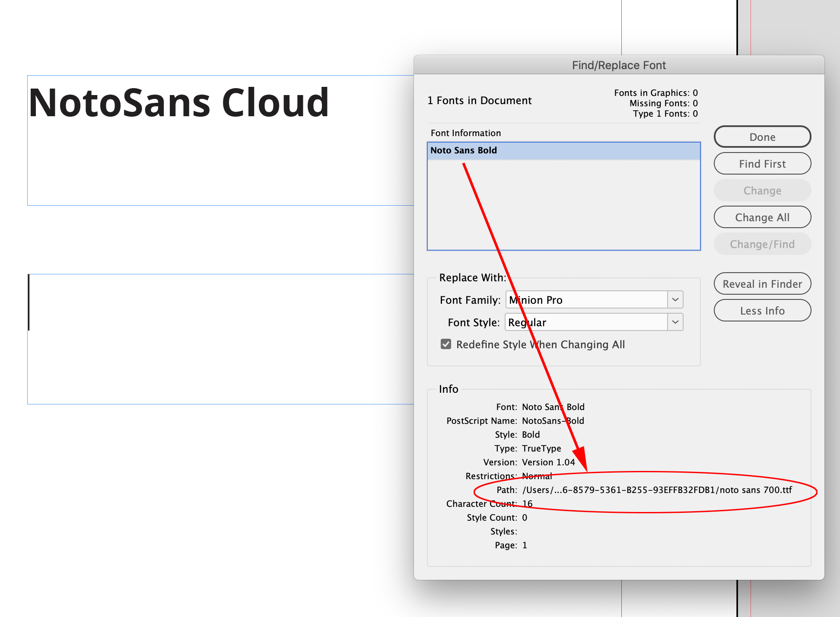Click Reveal in Finder

point(762,284)
